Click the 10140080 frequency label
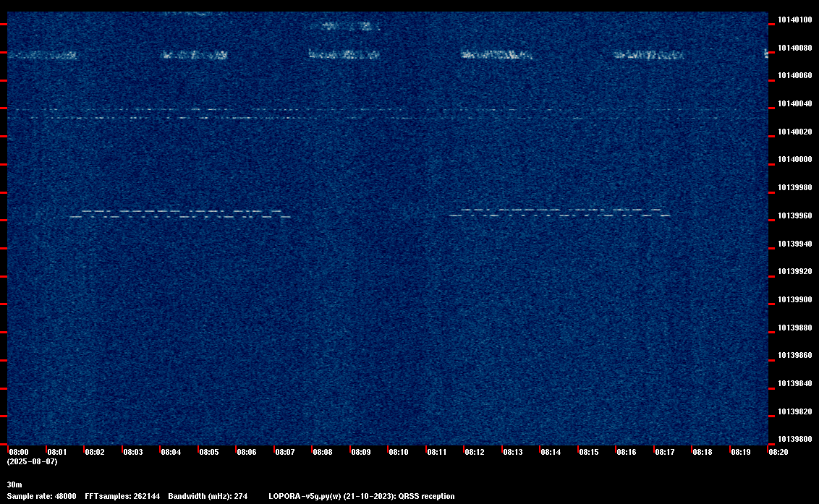819x504 pixels. coord(795,48)
